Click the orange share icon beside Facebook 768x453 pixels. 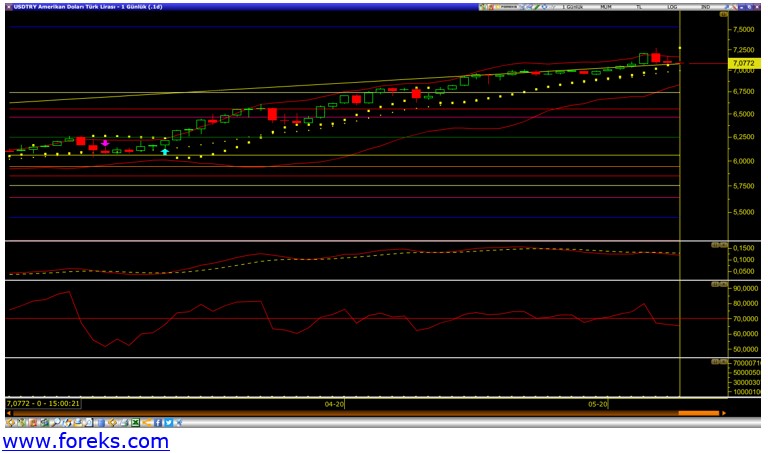click(x=147, y=422)
